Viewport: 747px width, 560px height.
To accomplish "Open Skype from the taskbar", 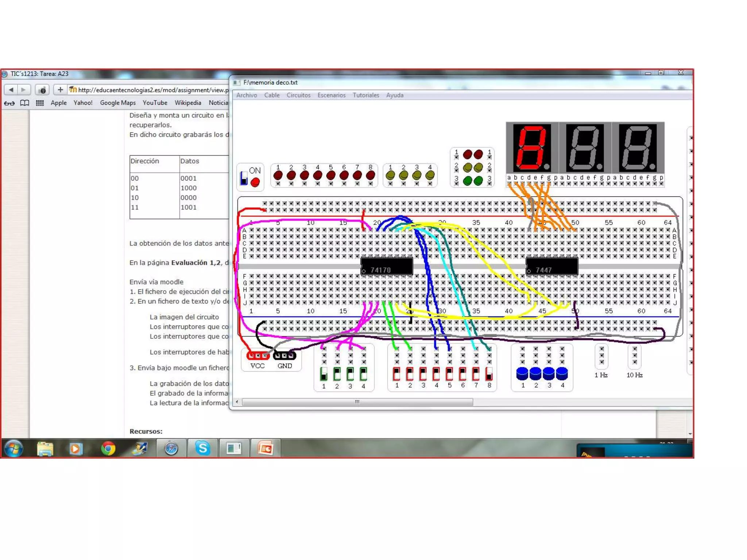I will click(x=202, y=448).
